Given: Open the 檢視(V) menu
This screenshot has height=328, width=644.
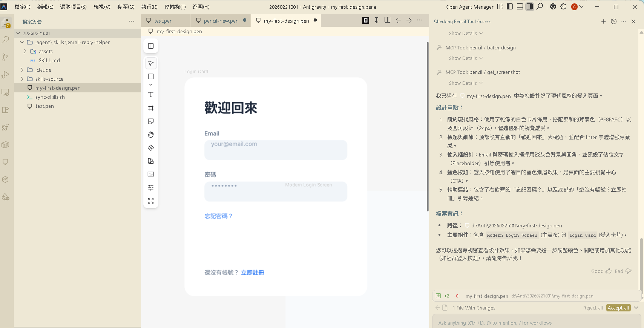Looking at the screenshot, I should tap(102, 7).
